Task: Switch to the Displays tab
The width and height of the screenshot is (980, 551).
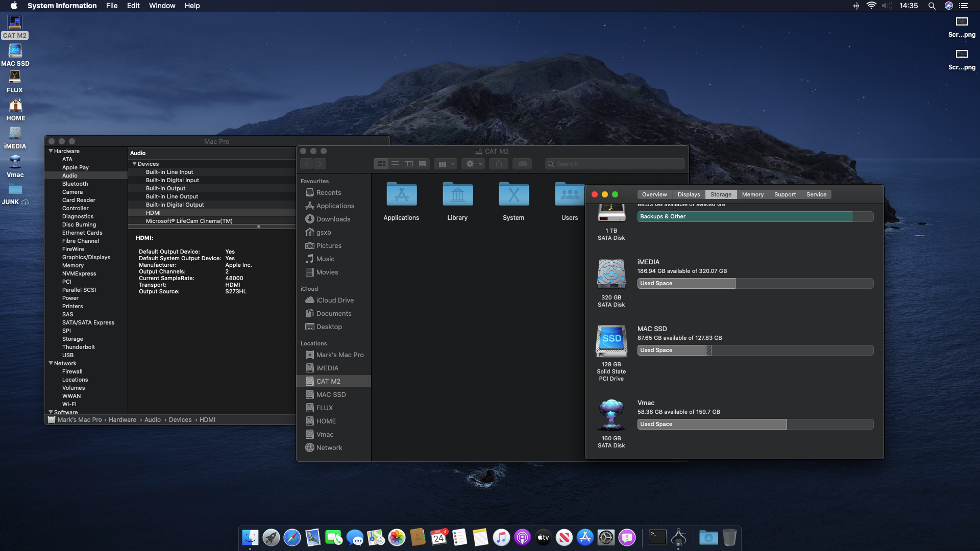Action: pyautogui.click(x=689, y=194)
